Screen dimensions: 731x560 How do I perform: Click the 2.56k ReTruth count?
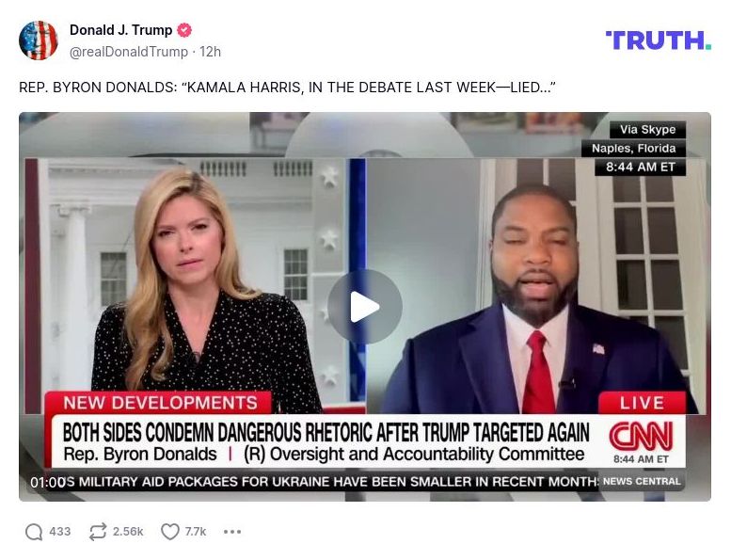tap(128, 532)
